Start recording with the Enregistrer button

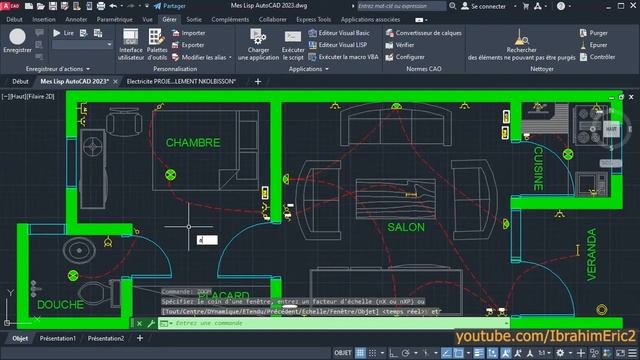point(17,41)
